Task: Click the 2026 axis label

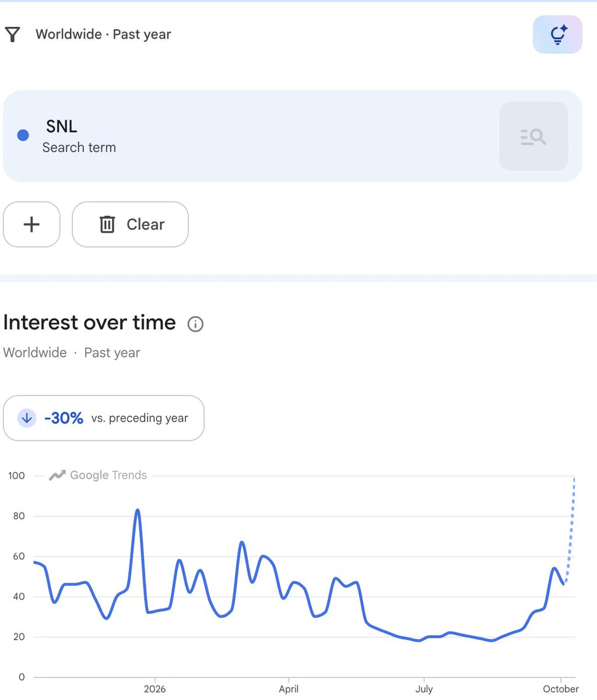Action: click(x=155, y=689)
